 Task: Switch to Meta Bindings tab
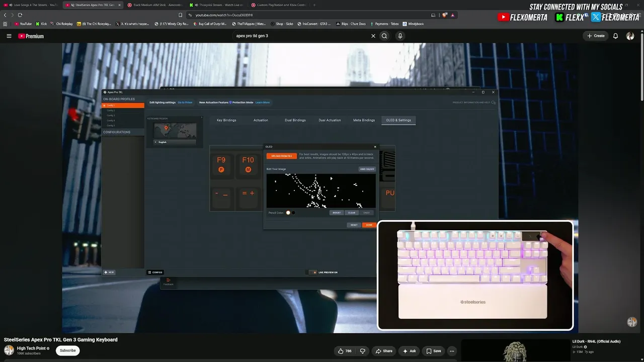coord(364,120)
